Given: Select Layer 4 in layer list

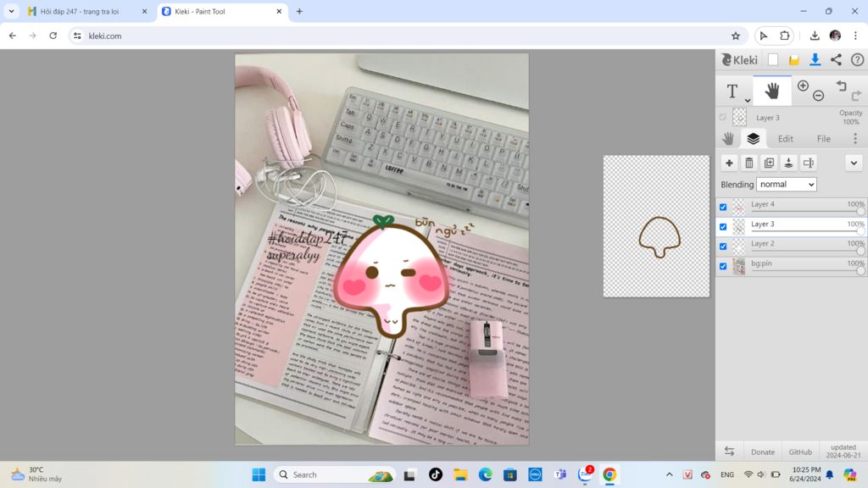Looking at the screenshot, I should coord(791,207).
